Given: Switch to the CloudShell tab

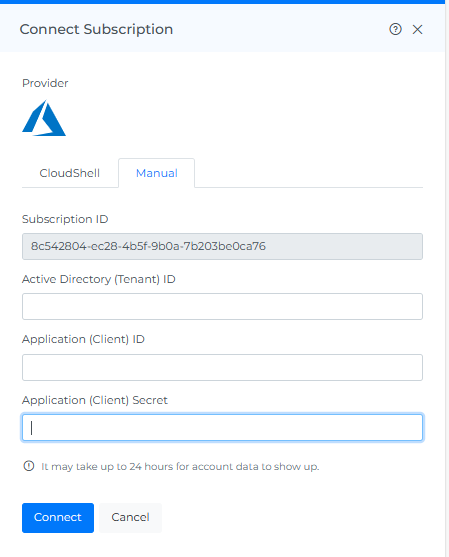Looking at the screenshot, I should 70,173.
